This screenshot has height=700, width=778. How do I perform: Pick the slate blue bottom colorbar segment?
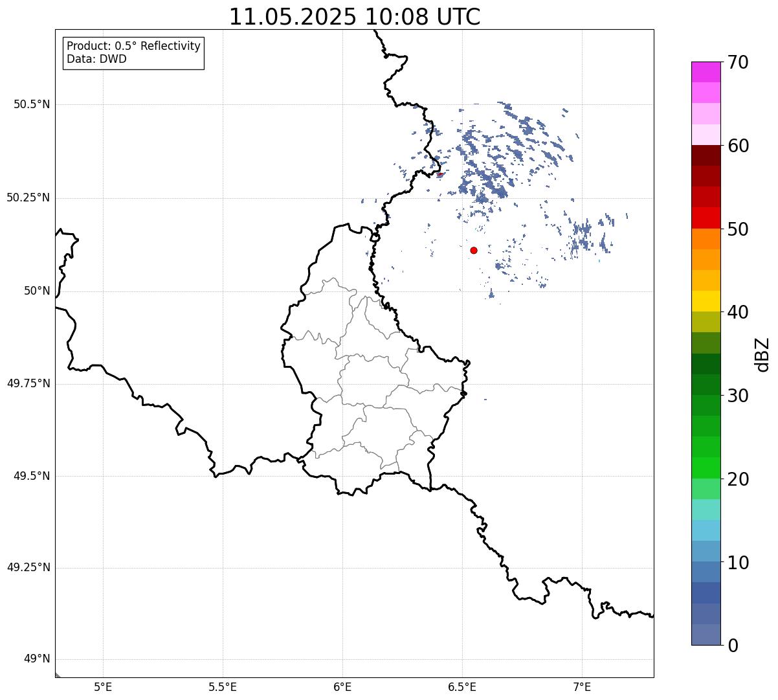(706, 635)
